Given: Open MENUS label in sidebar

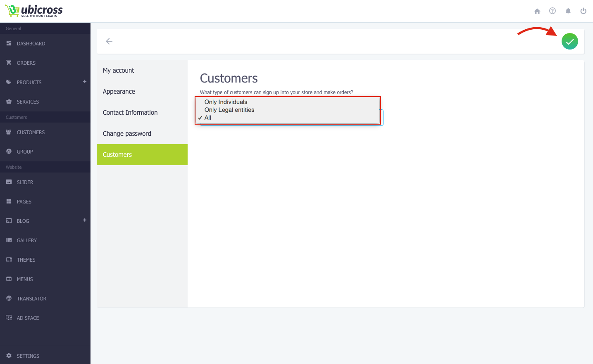Looking at the screenshot, I should tap(25, 279).
